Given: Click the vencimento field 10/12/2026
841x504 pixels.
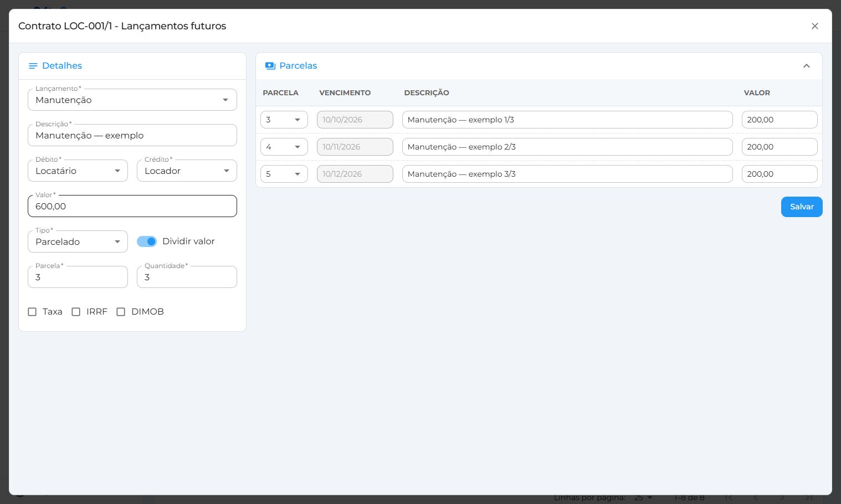Looking at the screenshot, I should (x=355, y=174).
